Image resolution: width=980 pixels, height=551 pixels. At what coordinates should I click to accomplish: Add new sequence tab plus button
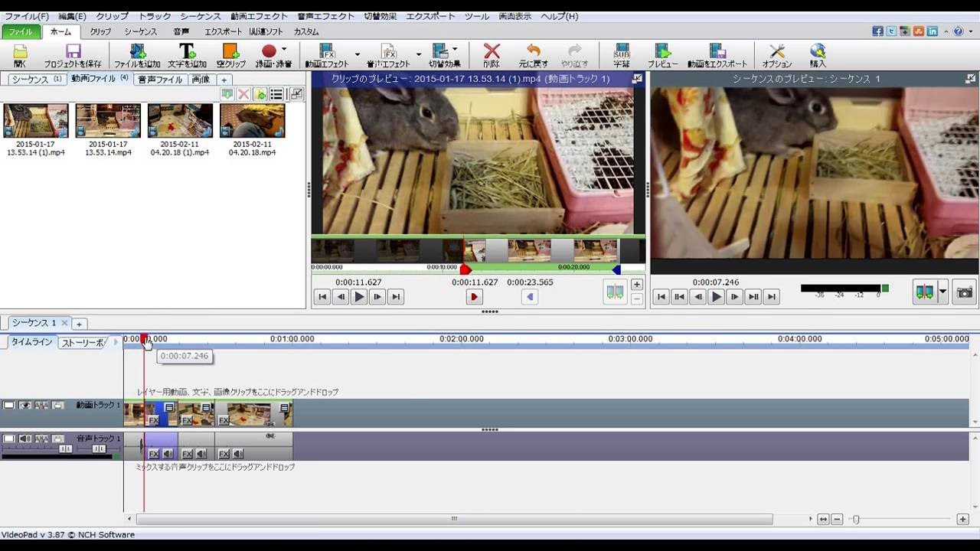point(79,324)
